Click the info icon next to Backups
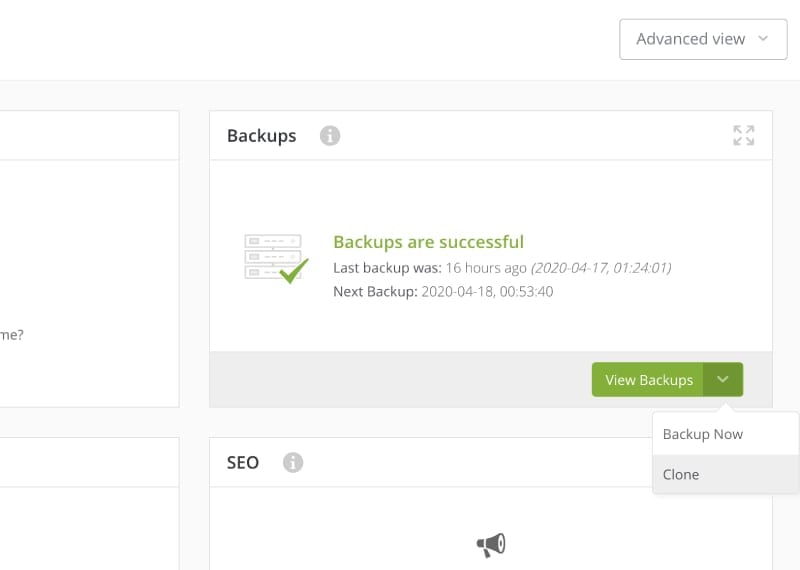 pos(330,136)
